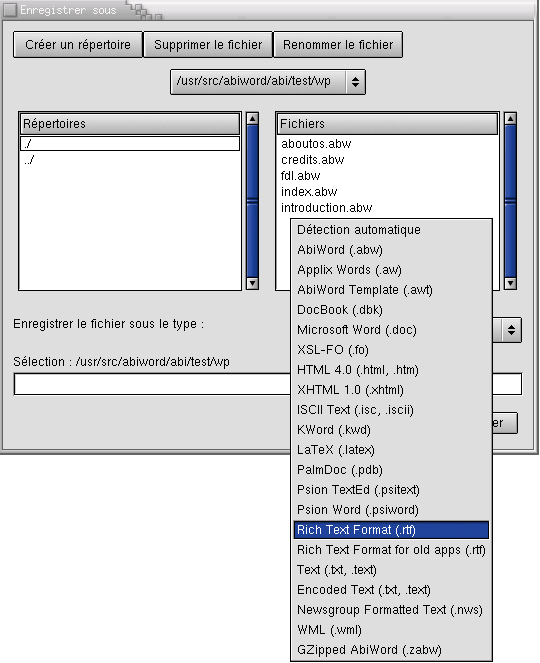The height and width of the screenshot is (663, 540).
Task: Select the ../ parent directory entry
Action: 130,160
